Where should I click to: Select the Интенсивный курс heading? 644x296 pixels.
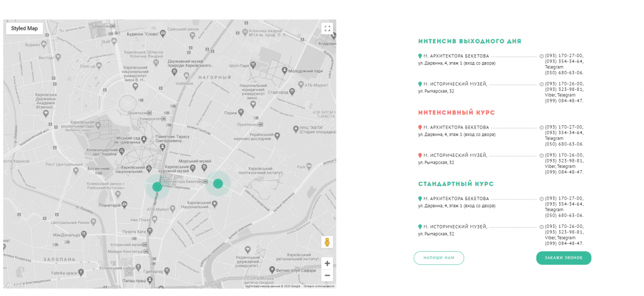[x=456, y=113]
